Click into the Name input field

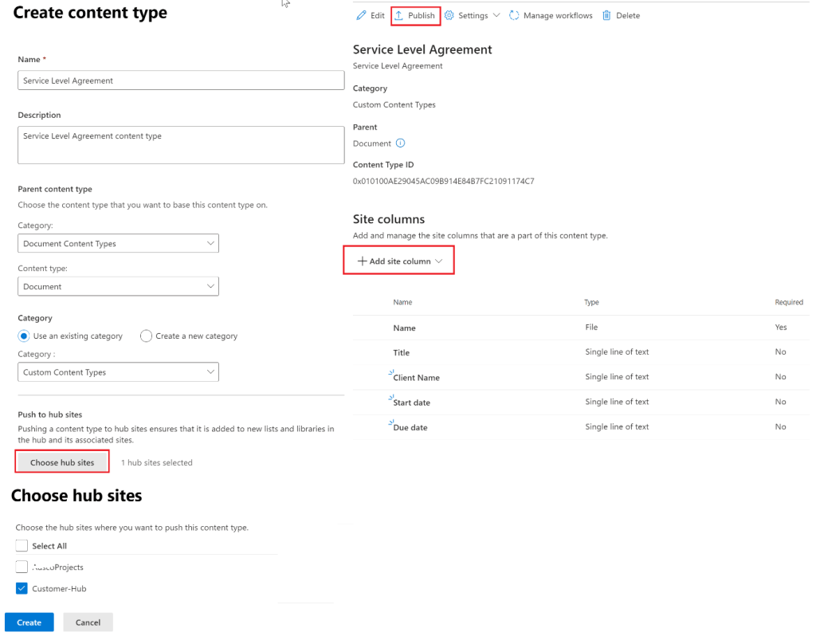pyautogui.click(x=181, y=80)
